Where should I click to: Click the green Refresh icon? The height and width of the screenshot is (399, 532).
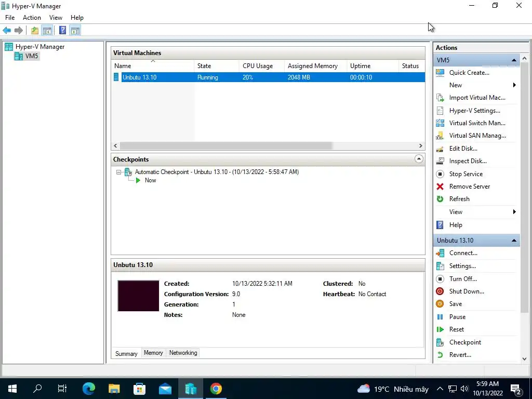[x=440, y=199]
